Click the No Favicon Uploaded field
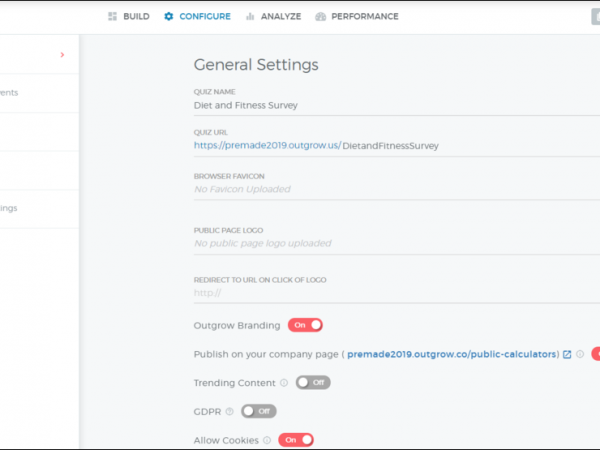Screen dimensions: 600x450 390,189
